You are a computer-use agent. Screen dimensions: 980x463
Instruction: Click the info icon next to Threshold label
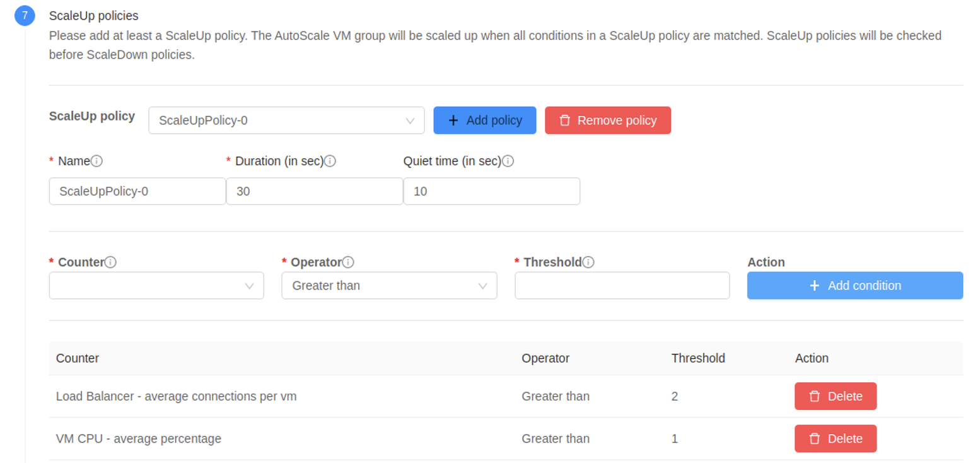pos(588,262)
